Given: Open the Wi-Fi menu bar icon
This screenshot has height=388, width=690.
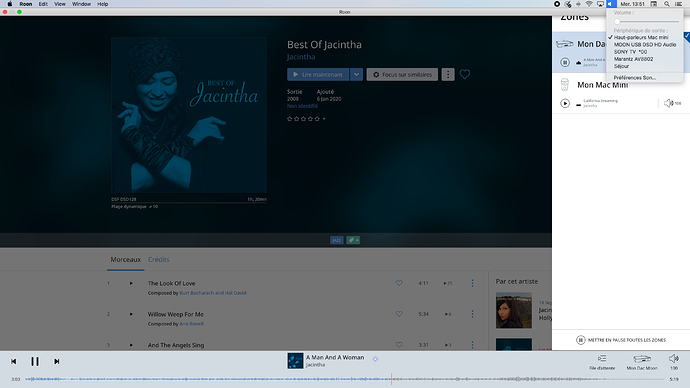Looking at the screenshot, I should [589, 4].
